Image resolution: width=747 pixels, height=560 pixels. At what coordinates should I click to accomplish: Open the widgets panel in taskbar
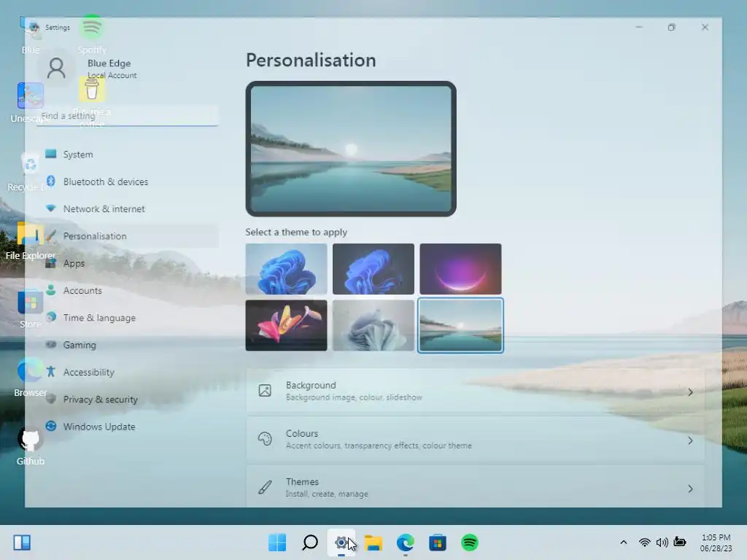[x=22, y=542]
